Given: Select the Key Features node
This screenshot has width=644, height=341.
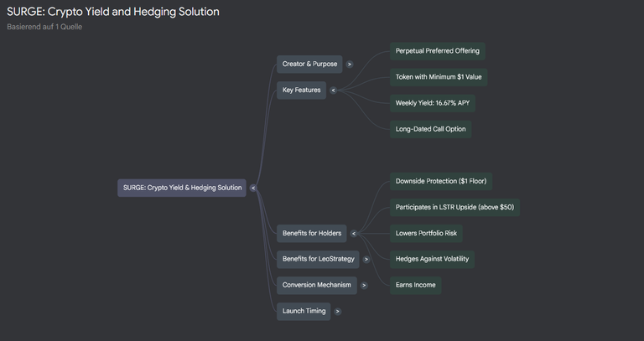Looking at the screenshot, I should click(x=302, y=90).
